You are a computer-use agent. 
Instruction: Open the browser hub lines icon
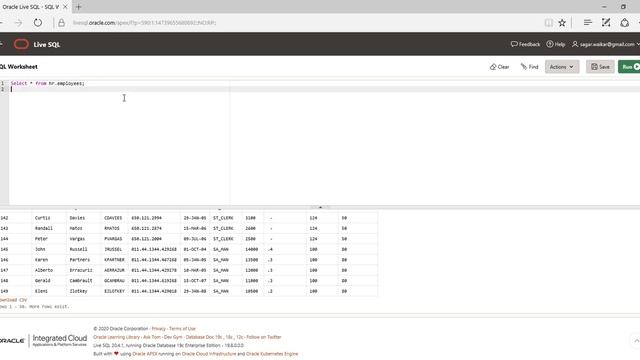point(588,23)
